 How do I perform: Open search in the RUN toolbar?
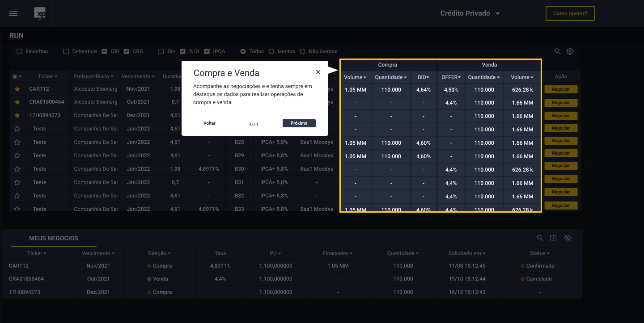click(x=558, y=51)
